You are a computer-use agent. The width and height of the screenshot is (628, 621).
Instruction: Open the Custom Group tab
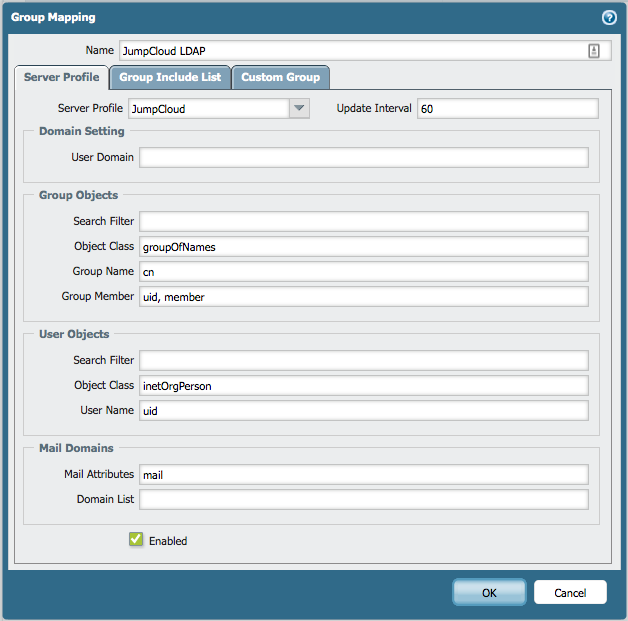[280, 77]
